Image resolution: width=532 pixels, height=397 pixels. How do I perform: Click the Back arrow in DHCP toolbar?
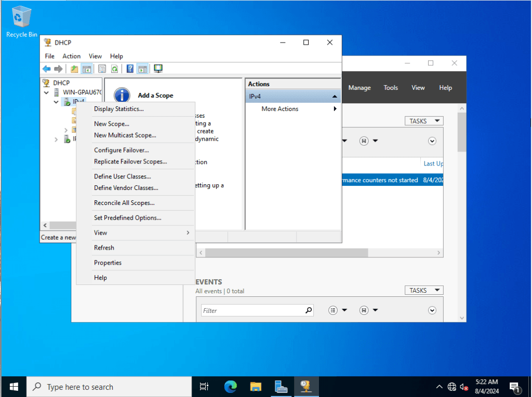[46, 69]
